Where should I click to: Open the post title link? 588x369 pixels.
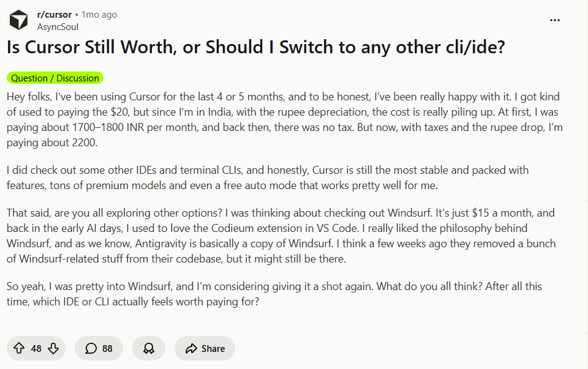pyautogui.click(x=256, y=47)
